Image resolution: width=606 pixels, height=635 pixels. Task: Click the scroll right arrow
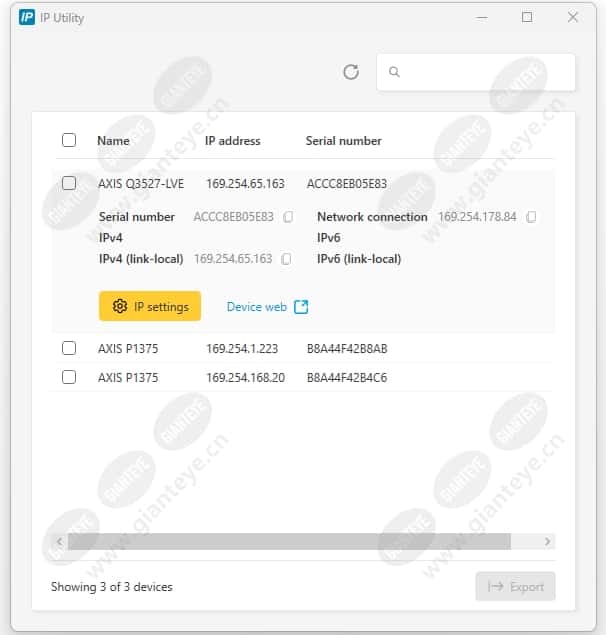coord(547,541)
